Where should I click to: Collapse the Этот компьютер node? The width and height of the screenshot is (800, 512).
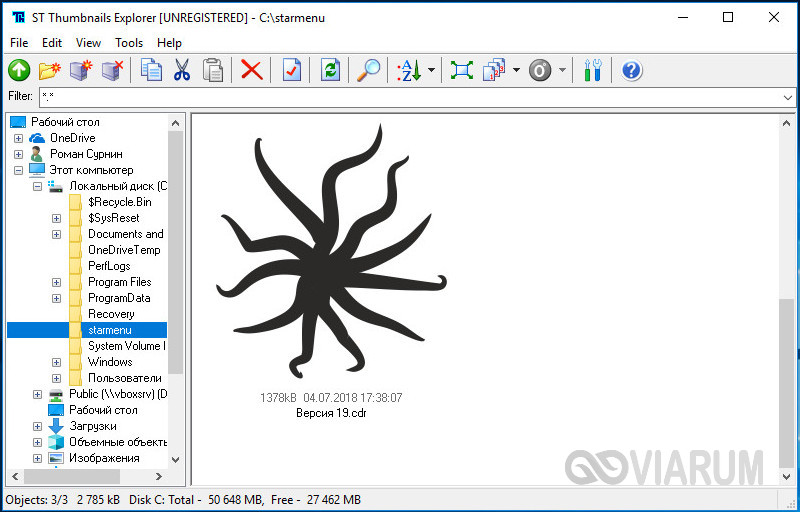18,170
